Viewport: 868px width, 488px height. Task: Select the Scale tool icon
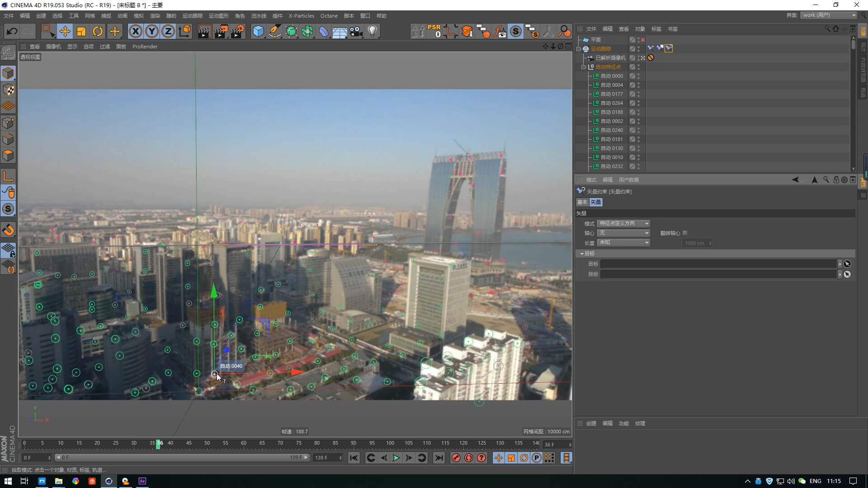tap(81, 31)
